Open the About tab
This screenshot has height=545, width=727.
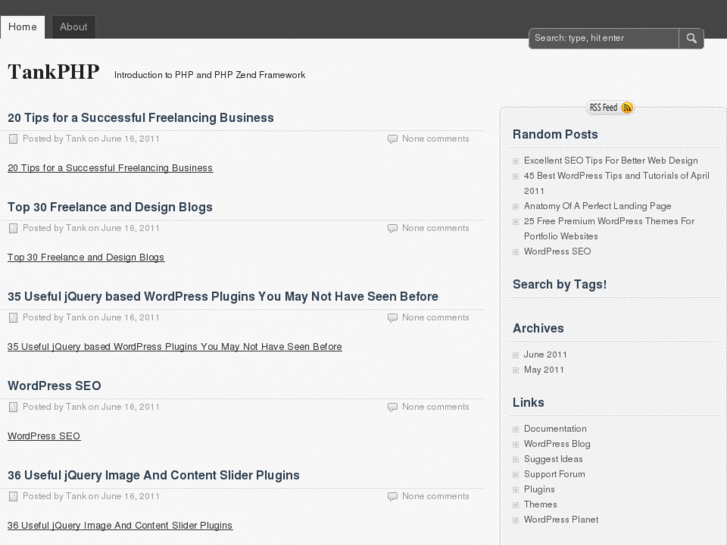tap(74, 27)
